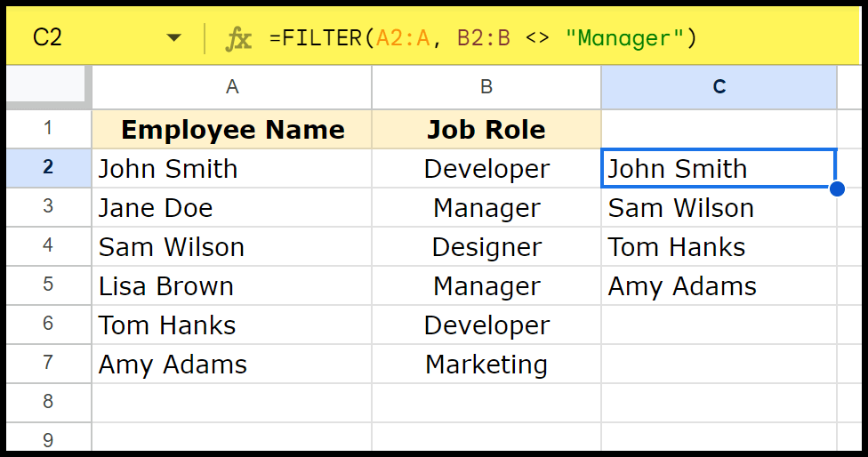This screenshot has width=868, height=457.
Task: Select row 3 header
Action: [x=49, y=207]
